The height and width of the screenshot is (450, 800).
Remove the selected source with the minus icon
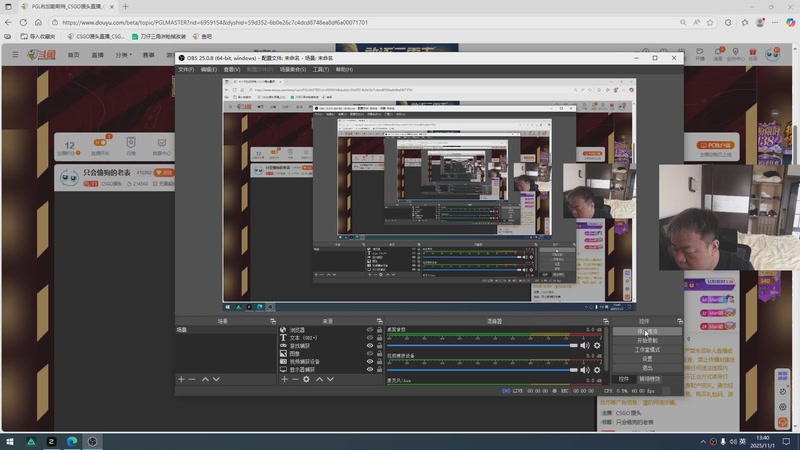295,379
